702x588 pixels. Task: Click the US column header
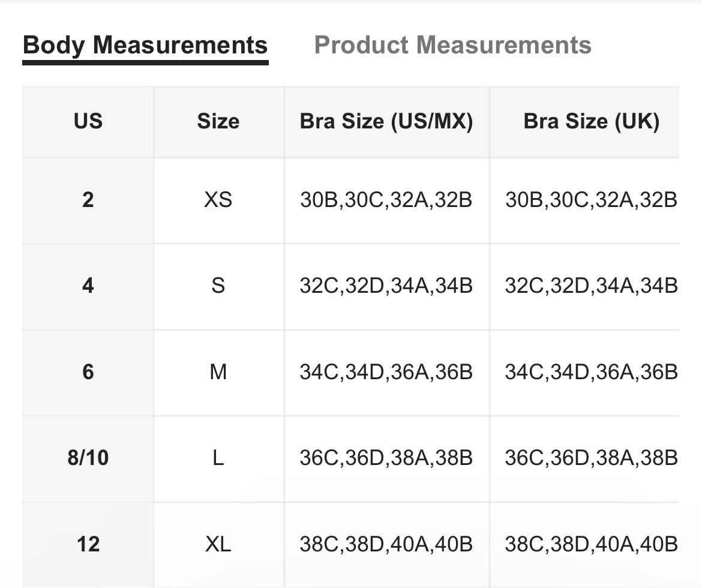[88, 122]
